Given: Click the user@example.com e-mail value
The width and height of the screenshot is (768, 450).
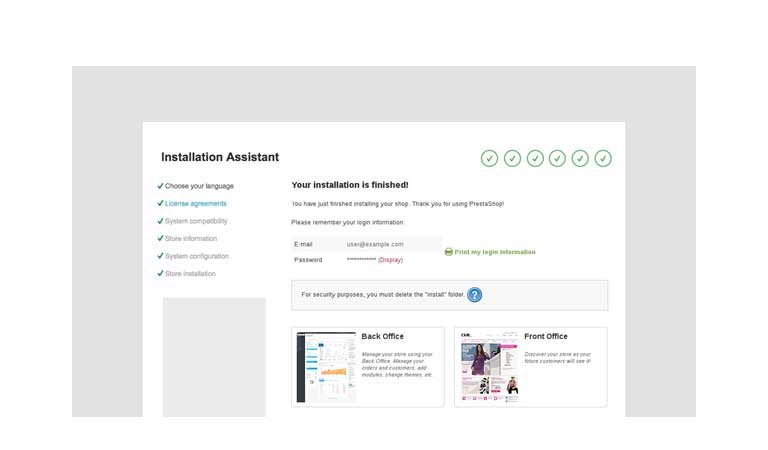Looking at the screenshot, I should pos(375,244).
